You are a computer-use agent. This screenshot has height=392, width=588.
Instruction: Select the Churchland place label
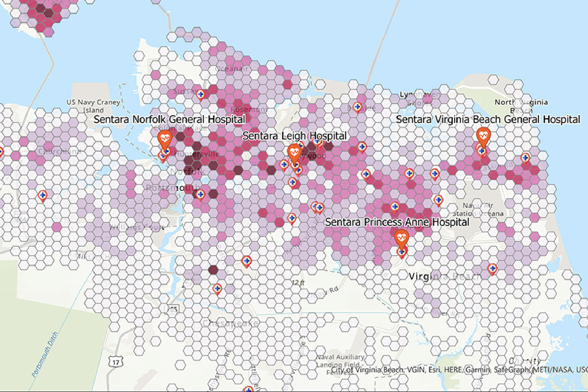[59, 152]
